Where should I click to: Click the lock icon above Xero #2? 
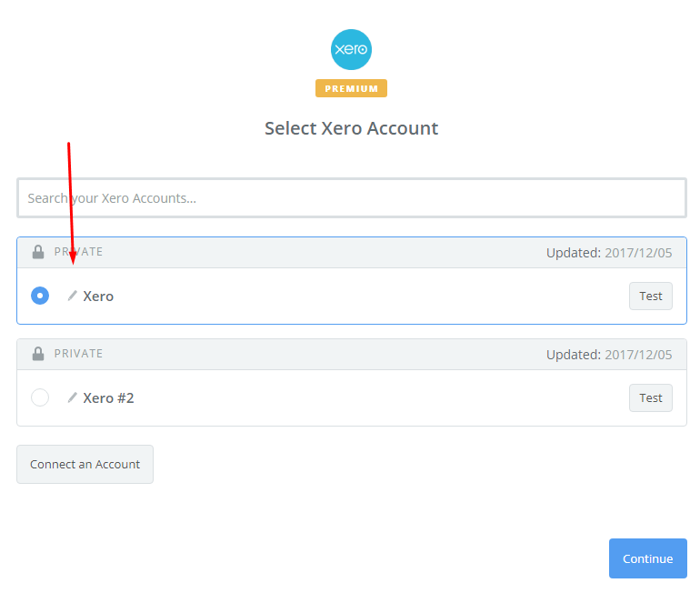tap(38, 354)
